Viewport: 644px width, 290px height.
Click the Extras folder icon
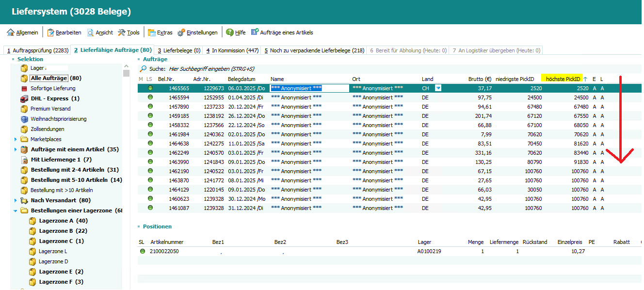[152, 32]
